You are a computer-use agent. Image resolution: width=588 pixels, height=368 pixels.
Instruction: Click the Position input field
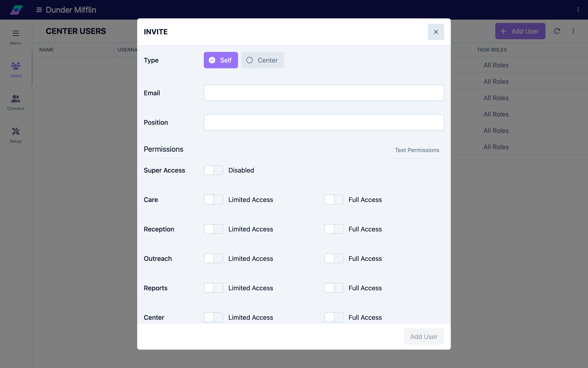click(x=324, y=122)
